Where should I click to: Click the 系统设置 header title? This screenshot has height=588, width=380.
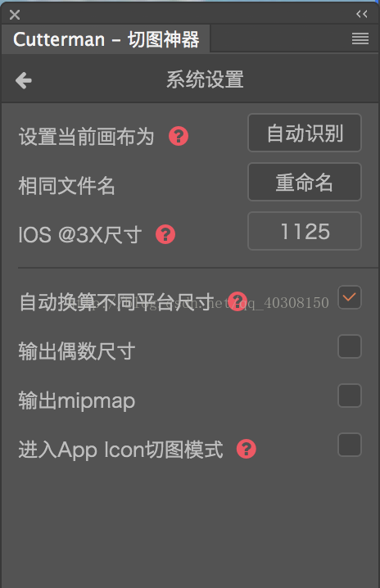click(206, 80)
